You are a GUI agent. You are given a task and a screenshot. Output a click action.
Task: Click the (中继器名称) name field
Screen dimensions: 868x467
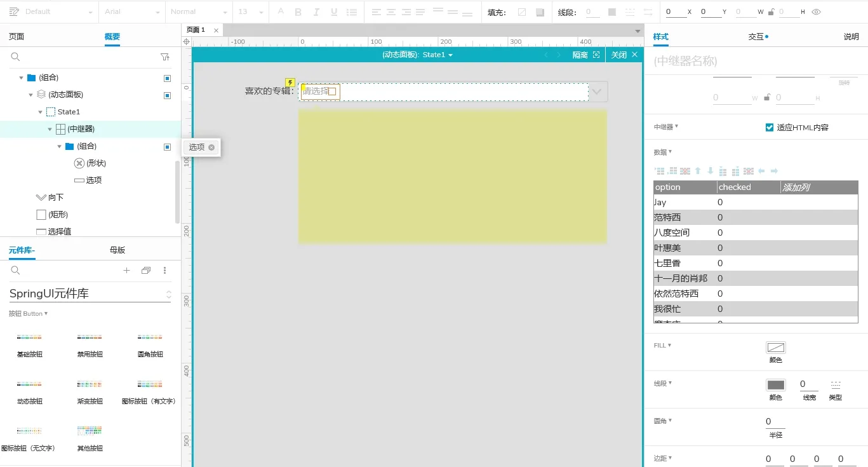point(756,61)
